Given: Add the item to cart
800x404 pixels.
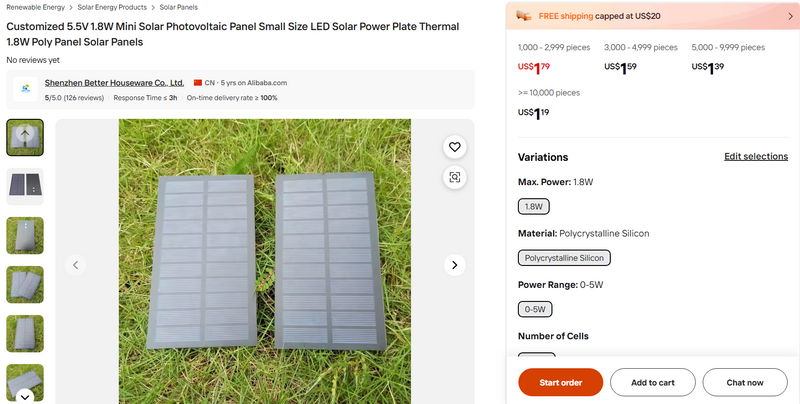Looking at the screenshot, I should pyautogui.click(x=652, y=382).
